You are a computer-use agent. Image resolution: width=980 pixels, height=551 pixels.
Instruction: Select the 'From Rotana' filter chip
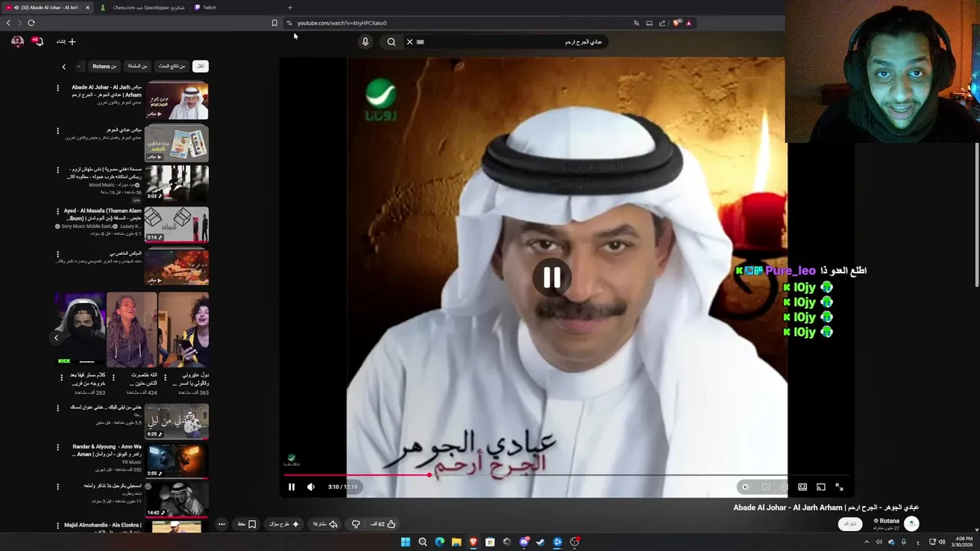click(x=105, y=67)
